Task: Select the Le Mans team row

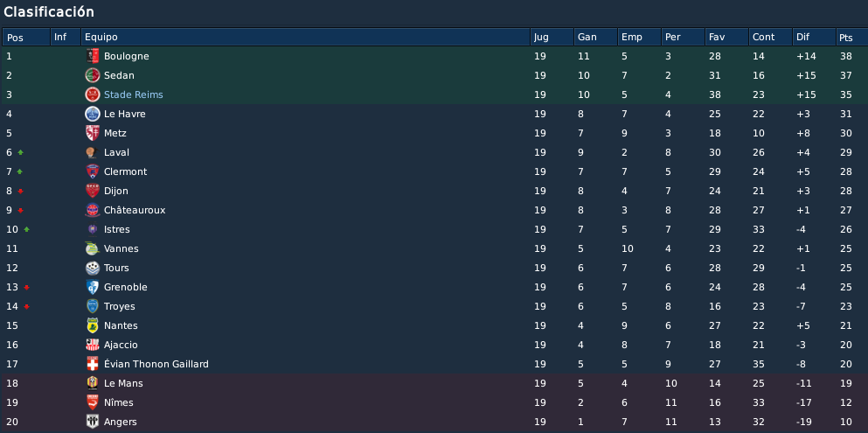Action: [x=434, y=383]
